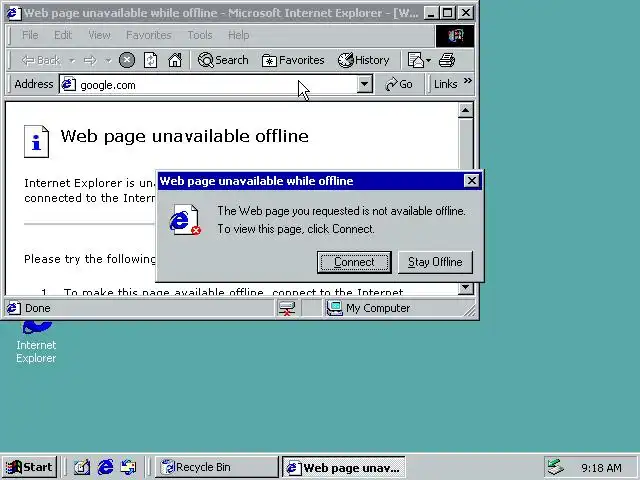
Task: Open the View menu
Action: pyautogui.click(x=99, y=35)
